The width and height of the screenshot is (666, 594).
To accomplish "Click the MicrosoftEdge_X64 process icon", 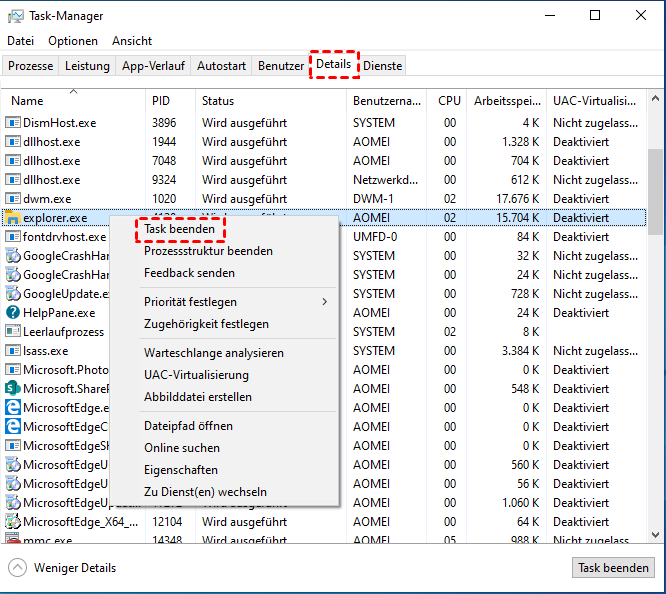I will [x=14, y=522].
